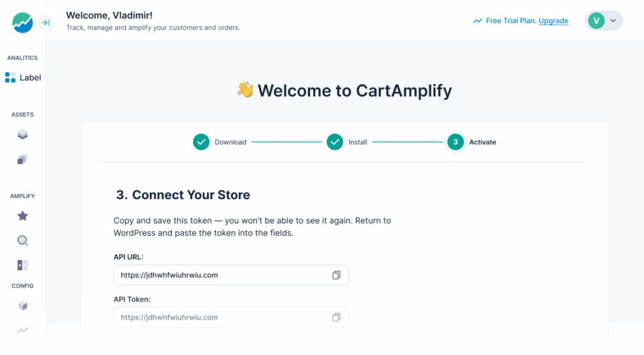Open the Label analytics item

click(x=23, y=78)
